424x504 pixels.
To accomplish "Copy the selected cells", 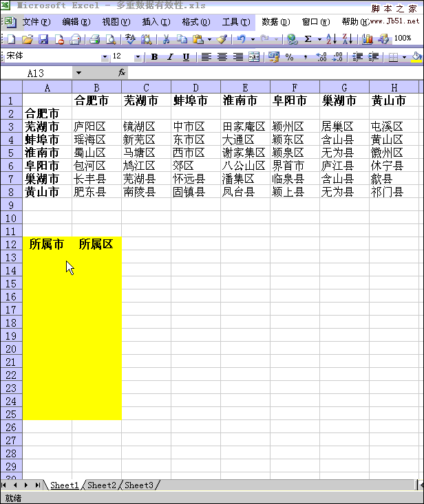I will [182, 39].
